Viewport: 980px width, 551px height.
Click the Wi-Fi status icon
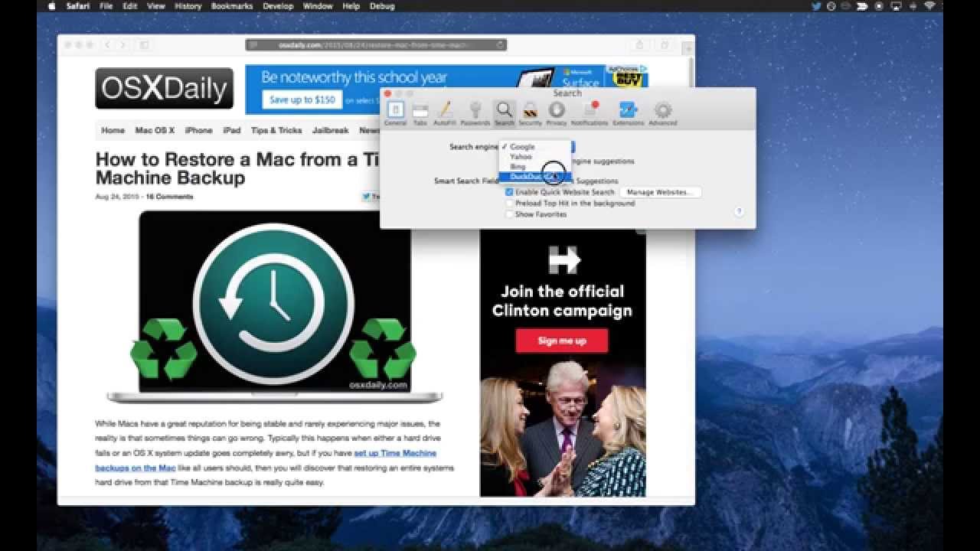pyautogui.click(x=929, y=6)
